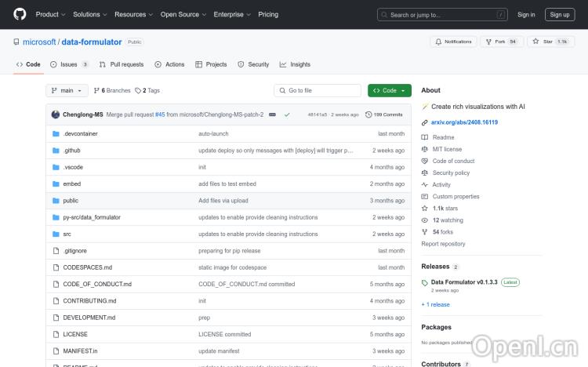Image resolution: width=588 pixels, height=367 pixels.
Task: Open the Insights tab
Action: tap(296, 64)
